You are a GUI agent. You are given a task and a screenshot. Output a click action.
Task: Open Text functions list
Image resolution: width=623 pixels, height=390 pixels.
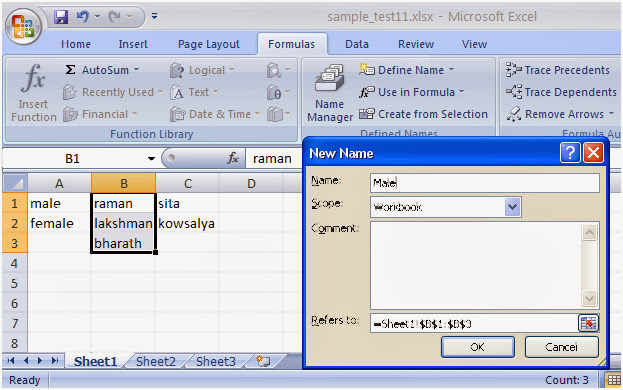tap(194, 92)
